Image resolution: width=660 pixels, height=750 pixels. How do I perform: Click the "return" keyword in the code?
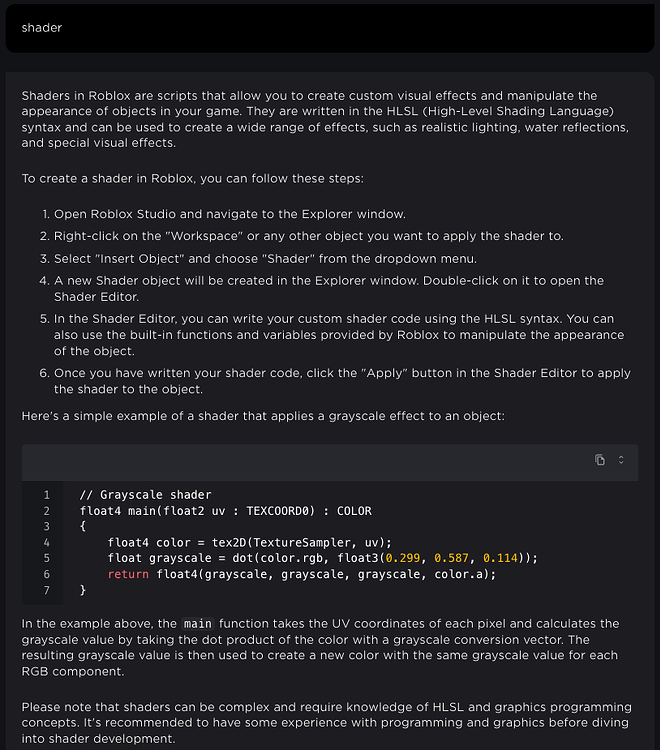[x=128, y=574]
